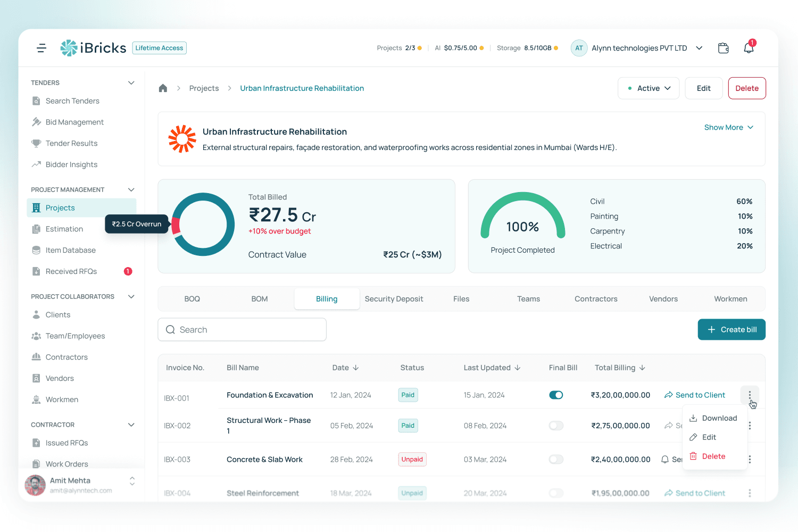Click Send to Client for IBX-001
798x532 pixels.
[x=695, y=395]
